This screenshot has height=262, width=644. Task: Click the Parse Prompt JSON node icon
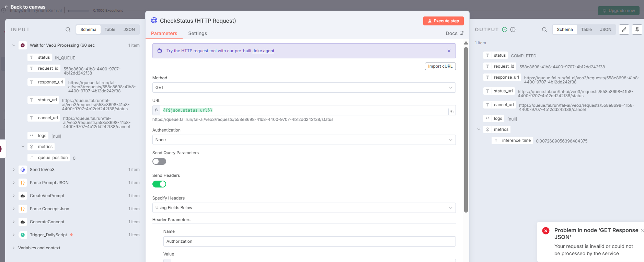point(23,183)
